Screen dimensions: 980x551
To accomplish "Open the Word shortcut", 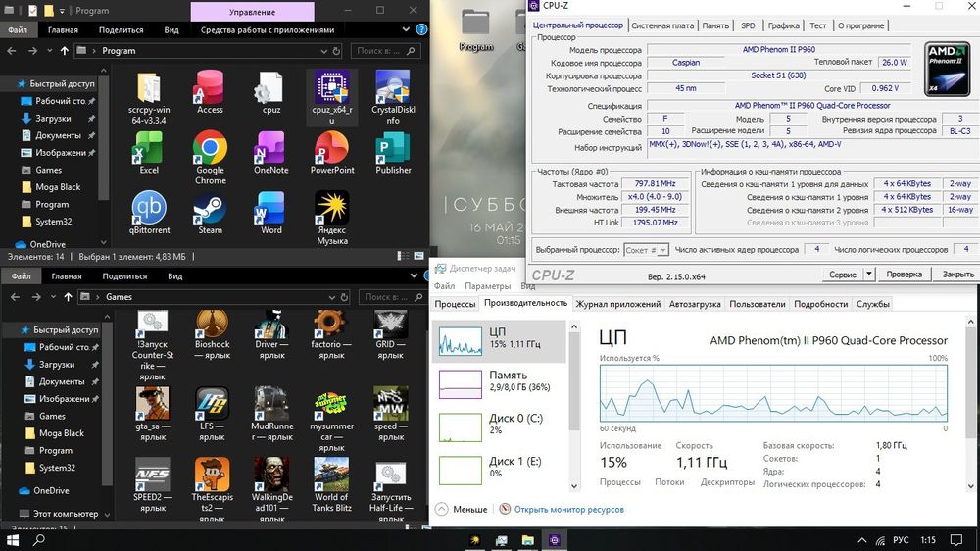I will [270, 213].
